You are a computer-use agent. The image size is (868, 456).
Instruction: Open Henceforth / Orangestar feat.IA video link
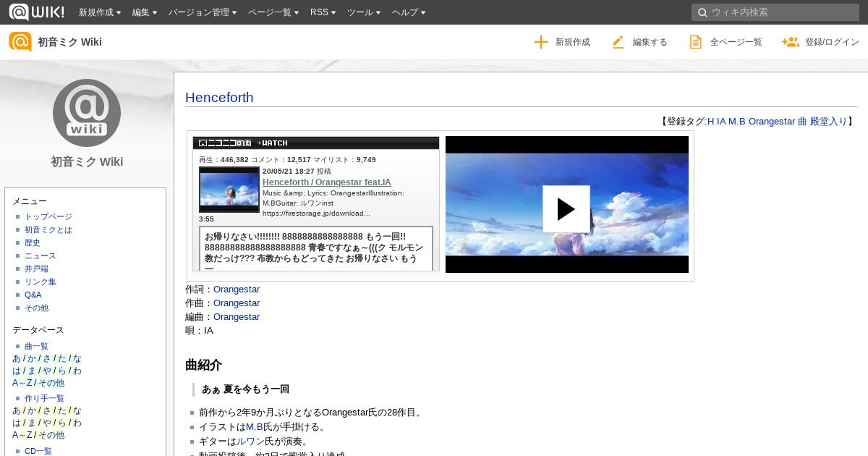click(327, 182)
